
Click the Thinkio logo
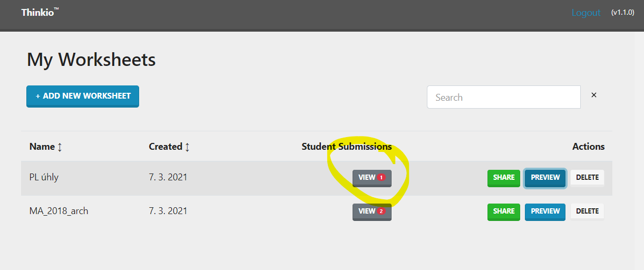pyautogui.click(x=40, y=12)
